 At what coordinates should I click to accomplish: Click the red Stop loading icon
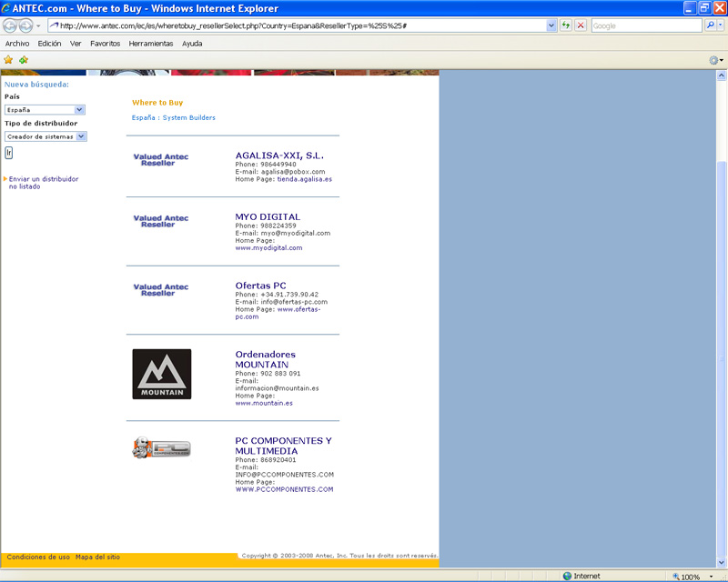tap(581, 25)
